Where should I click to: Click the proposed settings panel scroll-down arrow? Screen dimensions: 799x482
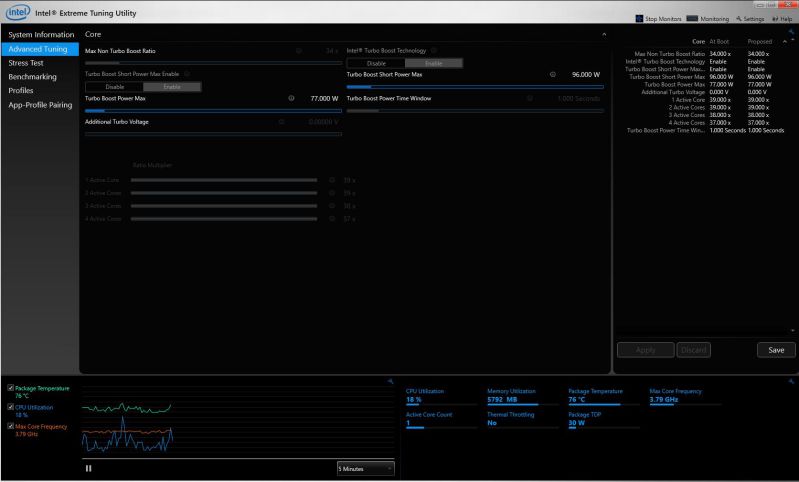792,331
